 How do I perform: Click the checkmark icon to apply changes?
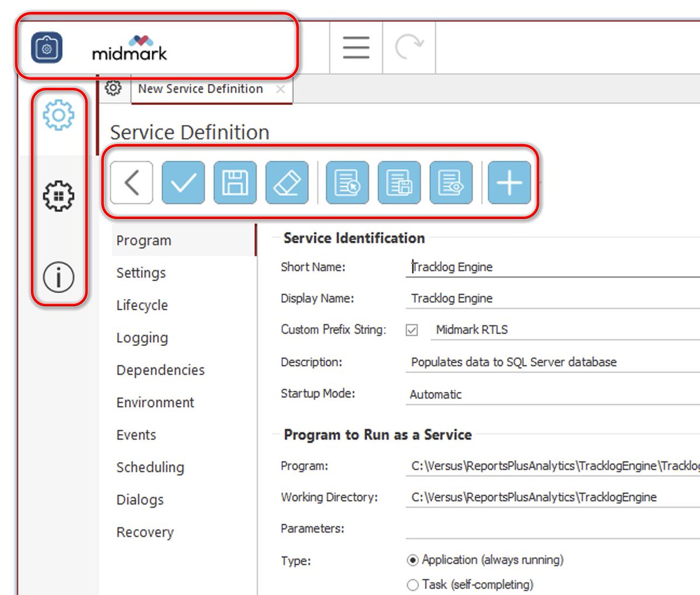click(183, 183)
